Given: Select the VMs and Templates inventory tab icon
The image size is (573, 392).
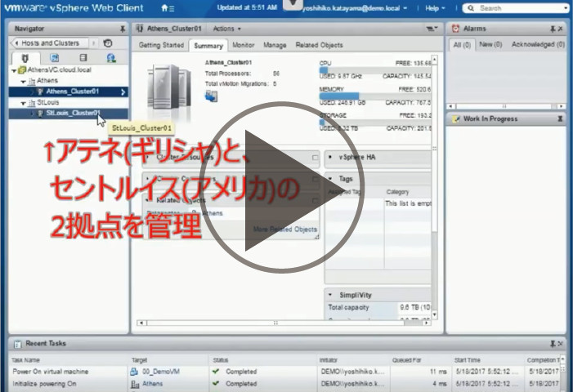Looking at the screenshot, I should click(55, 58).
